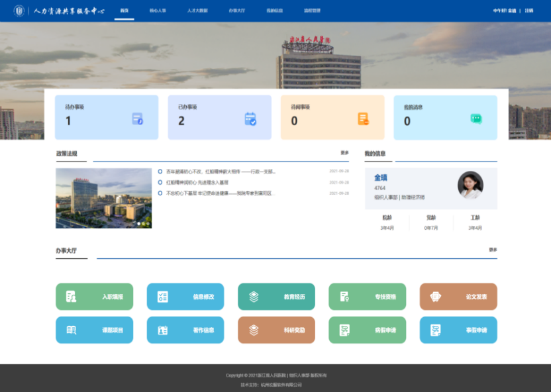Viewport: 551px width, 392px height.
Task: Click the 科研奖励 layers icon
Action: 254,330
